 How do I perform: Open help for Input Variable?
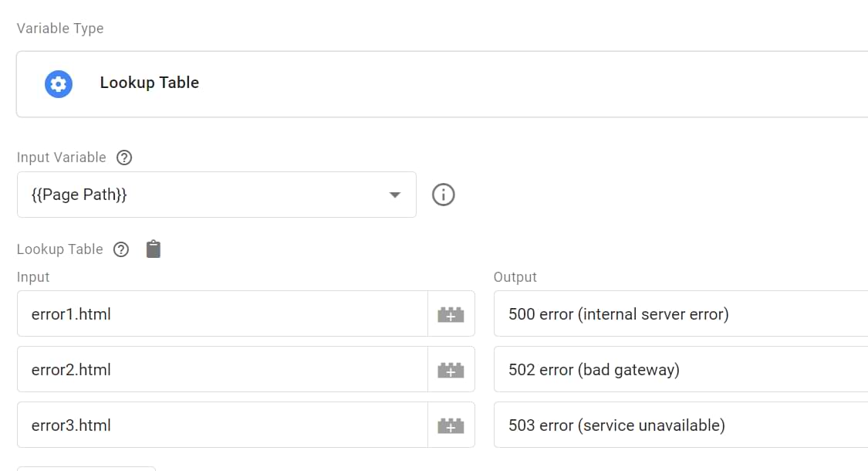[123, 158]
